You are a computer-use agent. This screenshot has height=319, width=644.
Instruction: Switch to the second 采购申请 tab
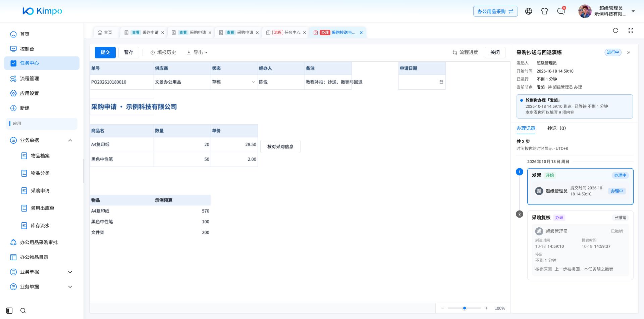(x=192, y=33)
